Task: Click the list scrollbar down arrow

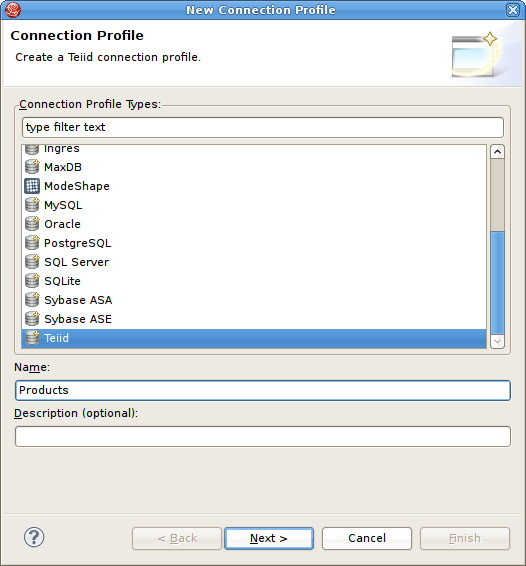Action: pos(497,341)
